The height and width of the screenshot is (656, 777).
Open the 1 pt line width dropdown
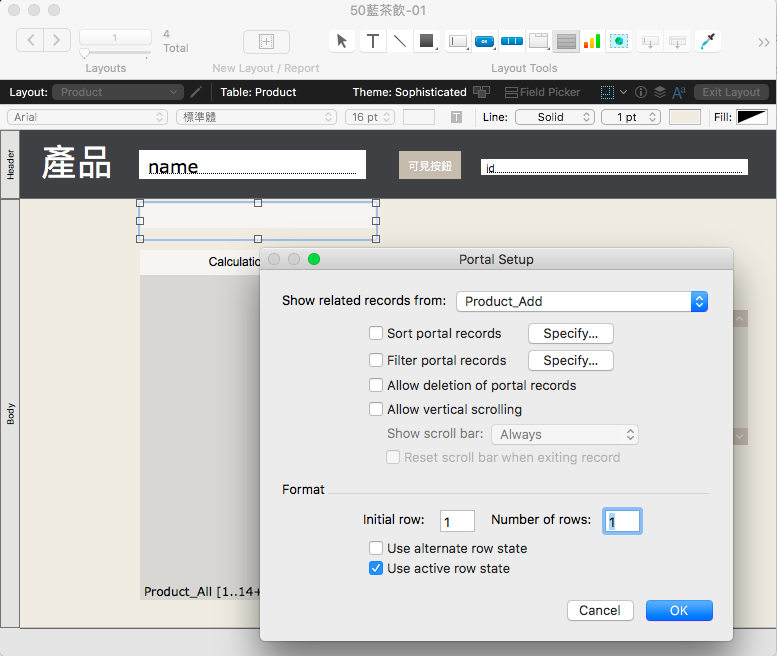(631, 117)
